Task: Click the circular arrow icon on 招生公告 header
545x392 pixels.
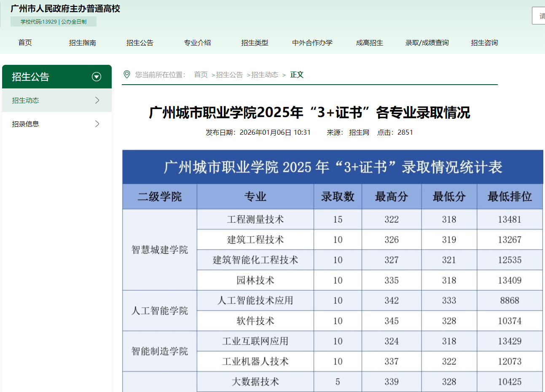Action: click(x=97, y=77)
